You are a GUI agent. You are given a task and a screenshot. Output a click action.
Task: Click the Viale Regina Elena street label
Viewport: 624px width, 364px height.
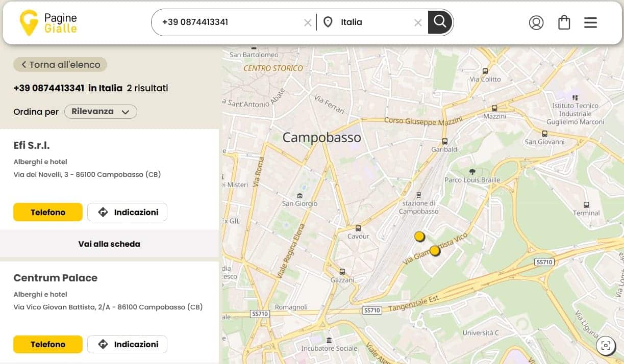pos(290,251)
